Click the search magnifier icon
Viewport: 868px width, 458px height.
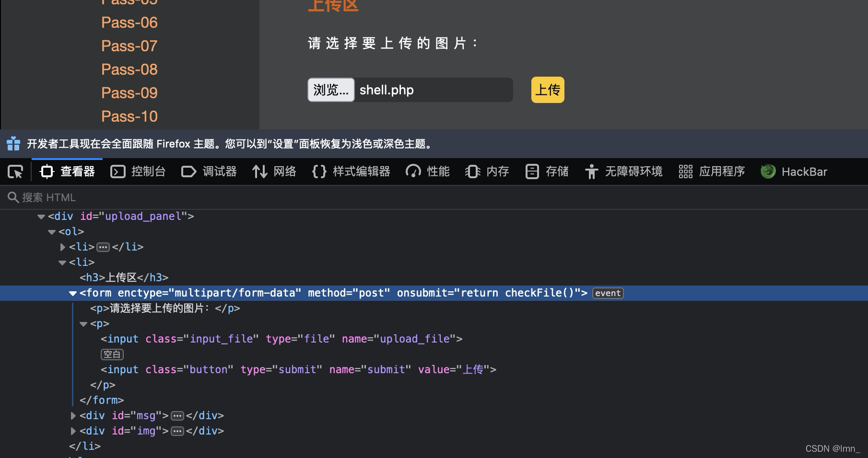point(13,197)
